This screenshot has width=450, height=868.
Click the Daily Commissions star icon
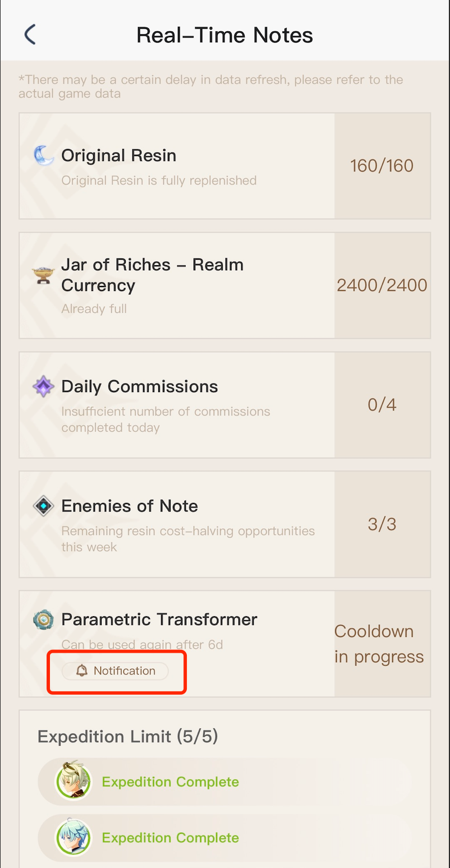click(43, 387)
